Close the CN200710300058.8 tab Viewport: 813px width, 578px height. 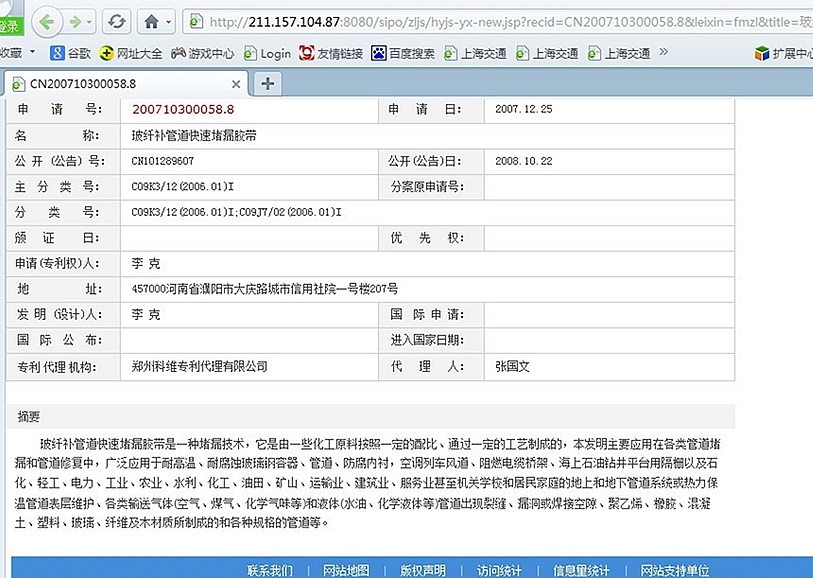click(x=237, y=84)
